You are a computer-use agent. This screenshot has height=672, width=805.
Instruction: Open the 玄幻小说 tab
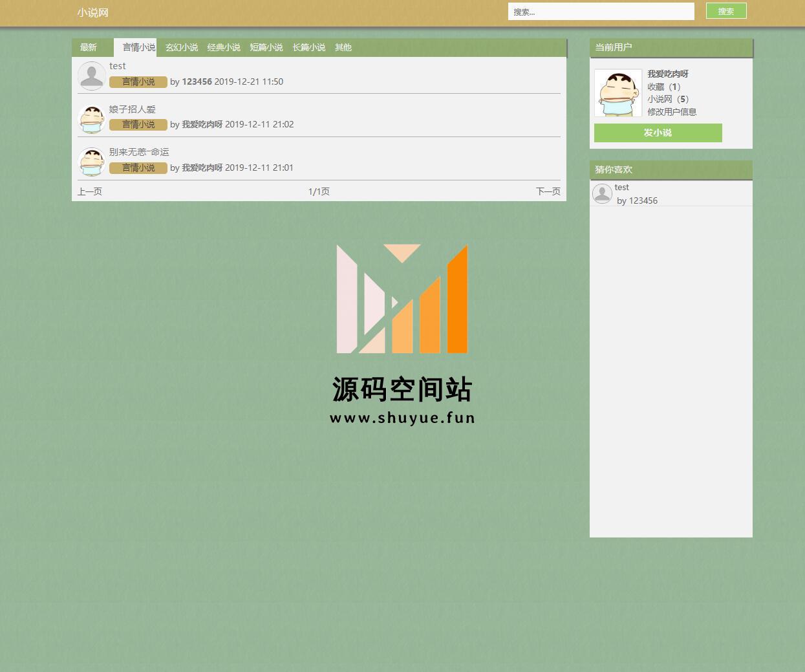tap(182, 47)
